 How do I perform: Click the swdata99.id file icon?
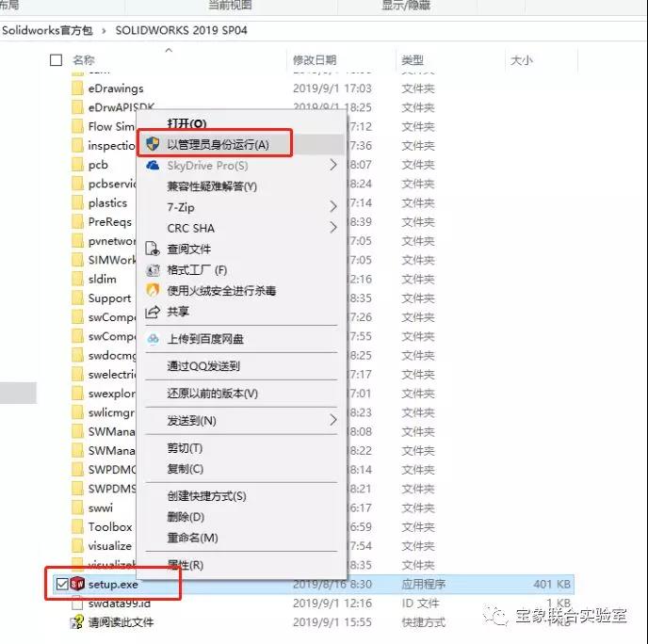(x=77, y=604)
